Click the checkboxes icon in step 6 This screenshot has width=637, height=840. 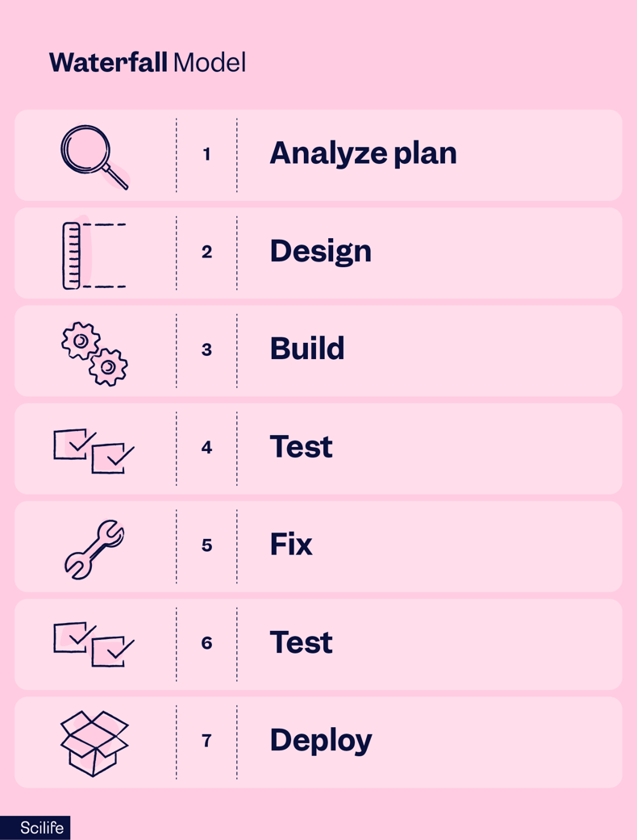[94, 645]
